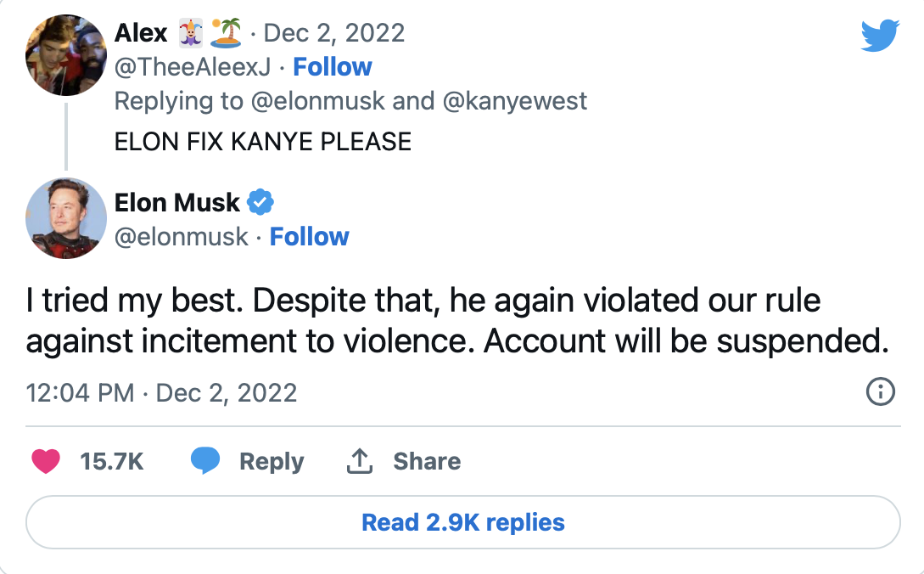Viewport: 924px width, 574px height.
Task: Follow the @elonmusk account
Action: (x=309, y=237)
